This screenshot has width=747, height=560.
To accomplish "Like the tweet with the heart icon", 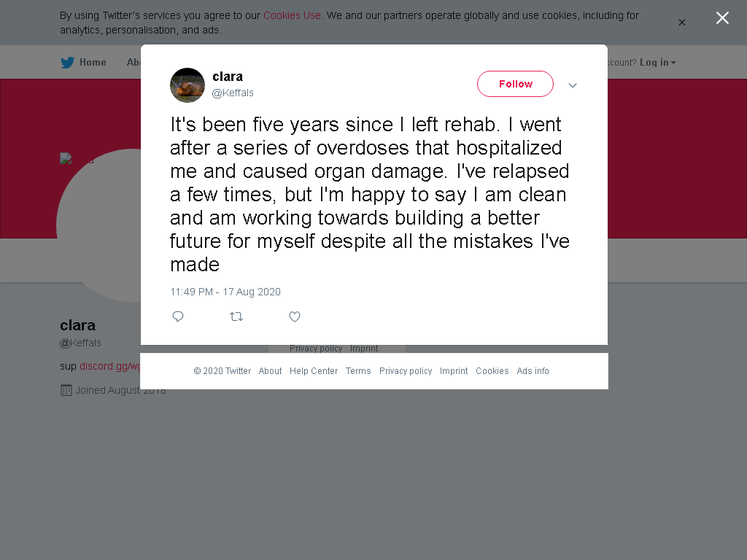I will (295, 316).
